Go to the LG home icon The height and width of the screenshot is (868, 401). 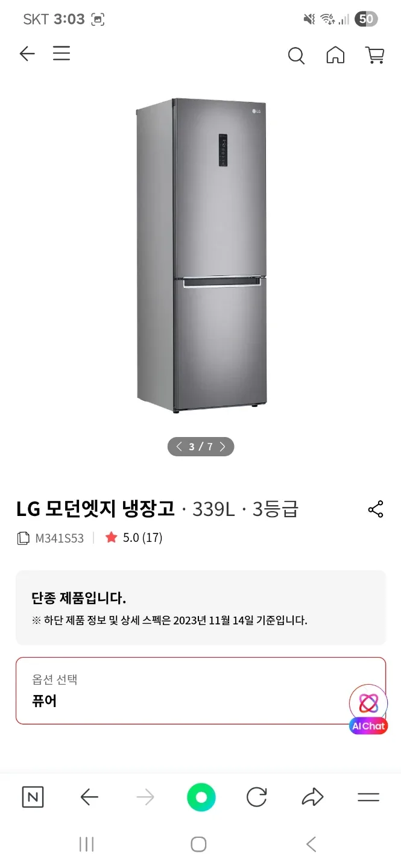click(x=335, y=55)
